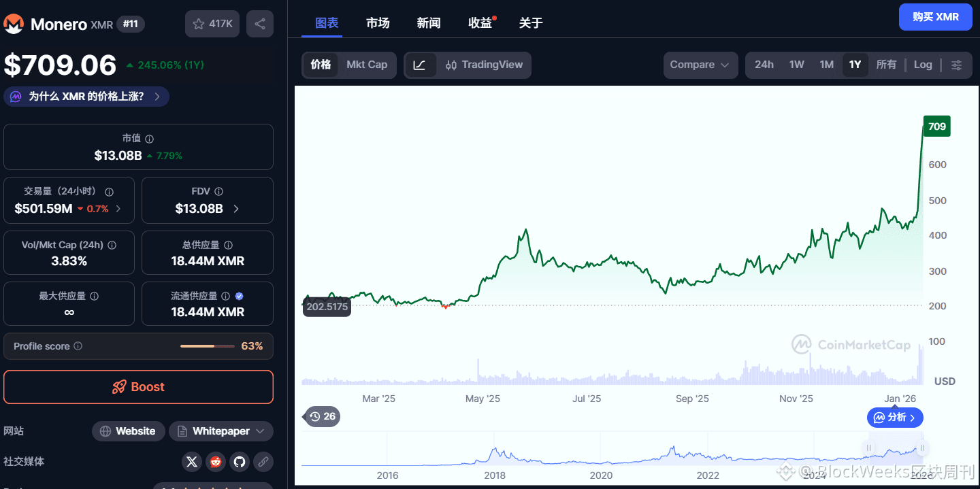
Task: Click the #11 rank badge
Action: pos(131,24)
